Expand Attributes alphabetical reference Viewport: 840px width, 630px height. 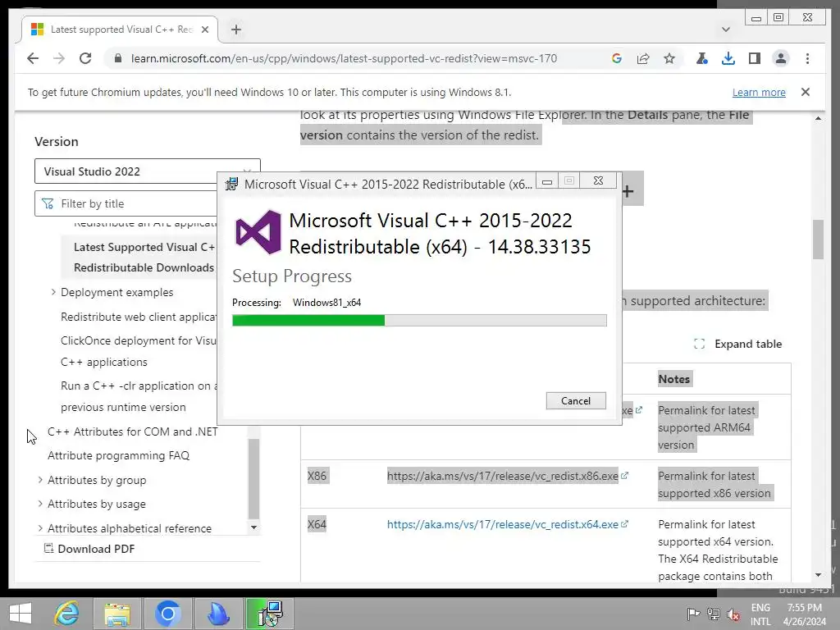click(40, 528)
